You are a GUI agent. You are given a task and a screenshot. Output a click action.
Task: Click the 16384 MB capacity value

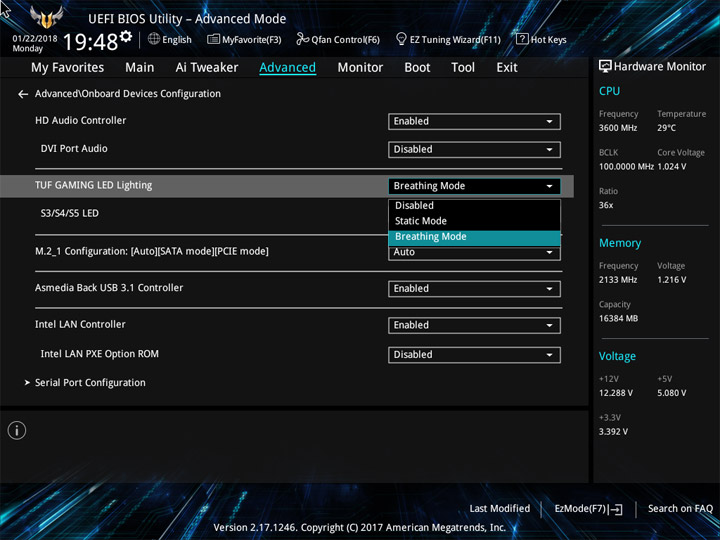[x=618, y=319]
